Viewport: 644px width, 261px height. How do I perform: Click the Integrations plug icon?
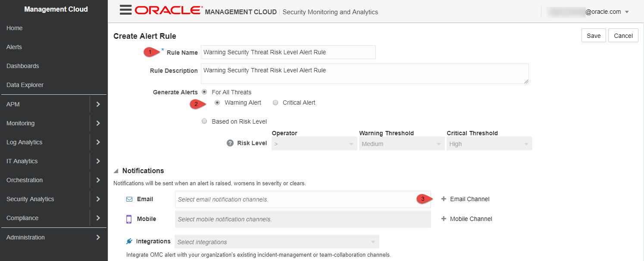tap(129, 241)
